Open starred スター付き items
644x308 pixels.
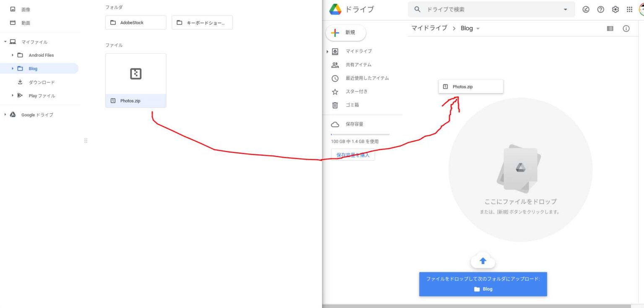pos(356,91)
